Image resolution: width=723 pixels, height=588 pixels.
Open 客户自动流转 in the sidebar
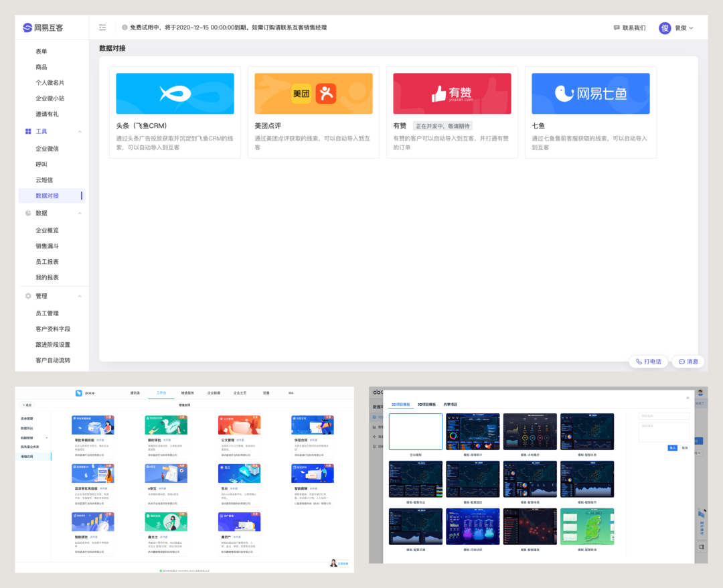53,360
